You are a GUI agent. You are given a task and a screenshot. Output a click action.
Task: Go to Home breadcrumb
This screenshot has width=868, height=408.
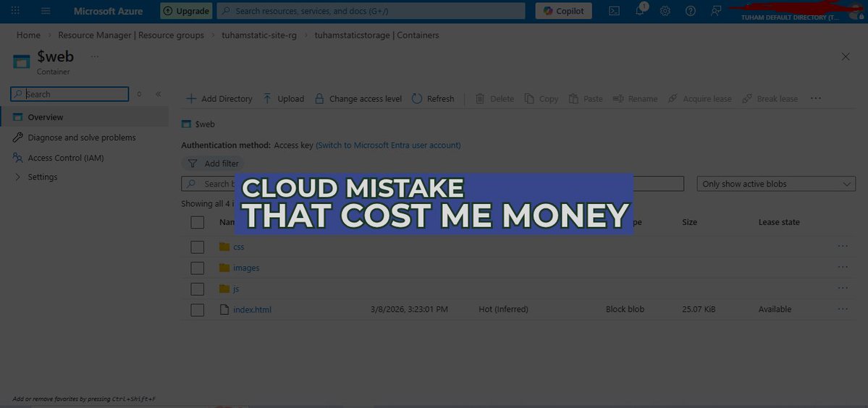tap(28, 35)
